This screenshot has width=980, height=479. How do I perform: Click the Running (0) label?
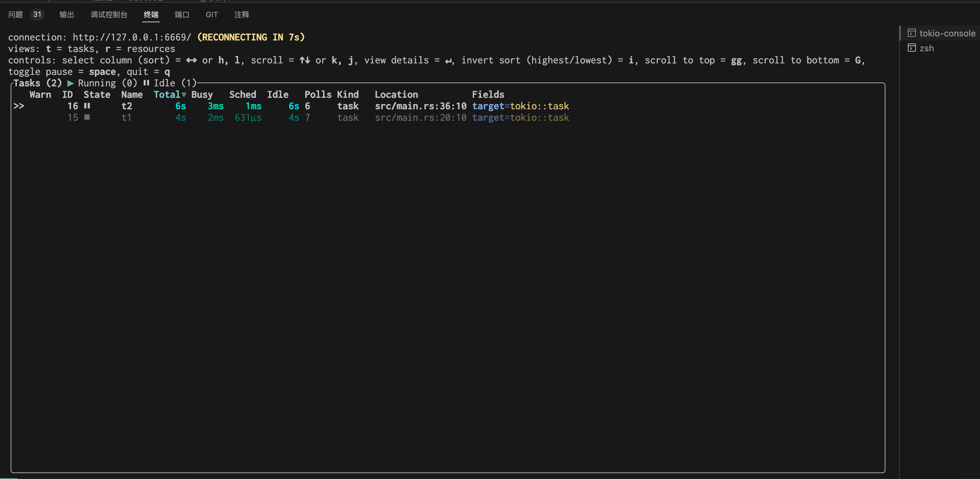[x=108, y=83]
